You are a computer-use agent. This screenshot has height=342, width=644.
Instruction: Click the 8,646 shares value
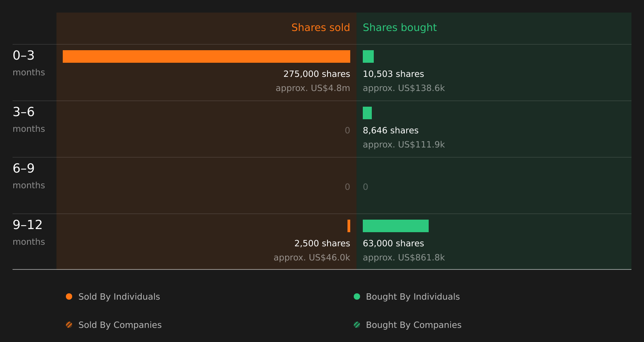point(391,131)
